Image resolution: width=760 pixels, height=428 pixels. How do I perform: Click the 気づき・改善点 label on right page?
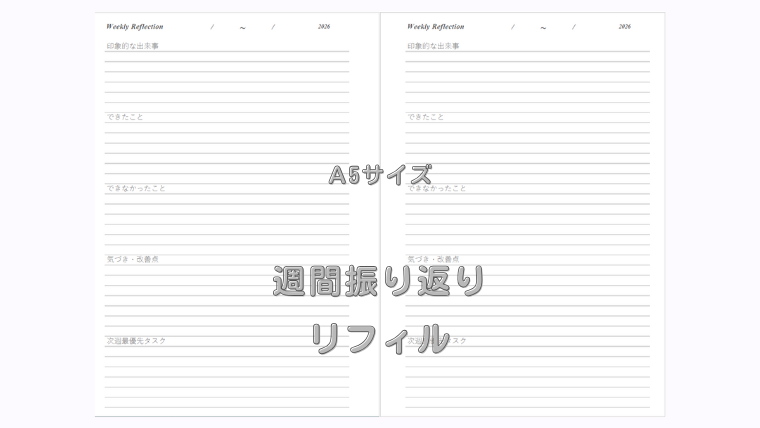[433, 259]
